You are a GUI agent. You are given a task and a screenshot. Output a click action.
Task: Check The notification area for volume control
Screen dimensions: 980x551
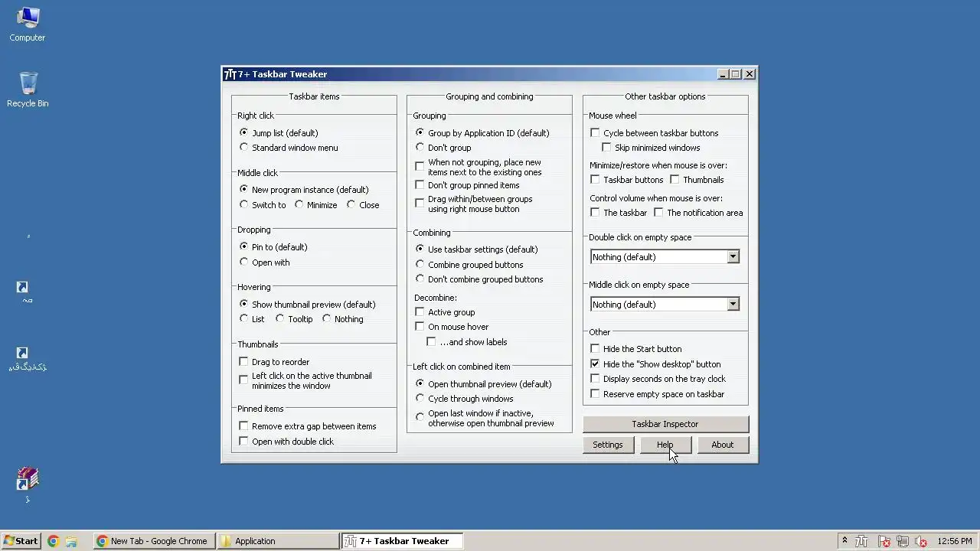tap(658, 212)
